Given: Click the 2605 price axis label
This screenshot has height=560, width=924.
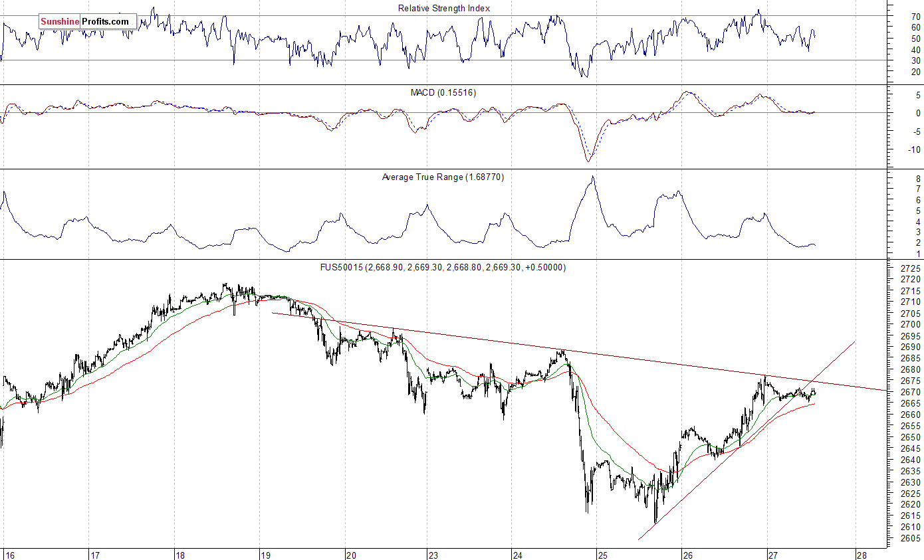Looking at the screenshot, I should click(911, 539).
